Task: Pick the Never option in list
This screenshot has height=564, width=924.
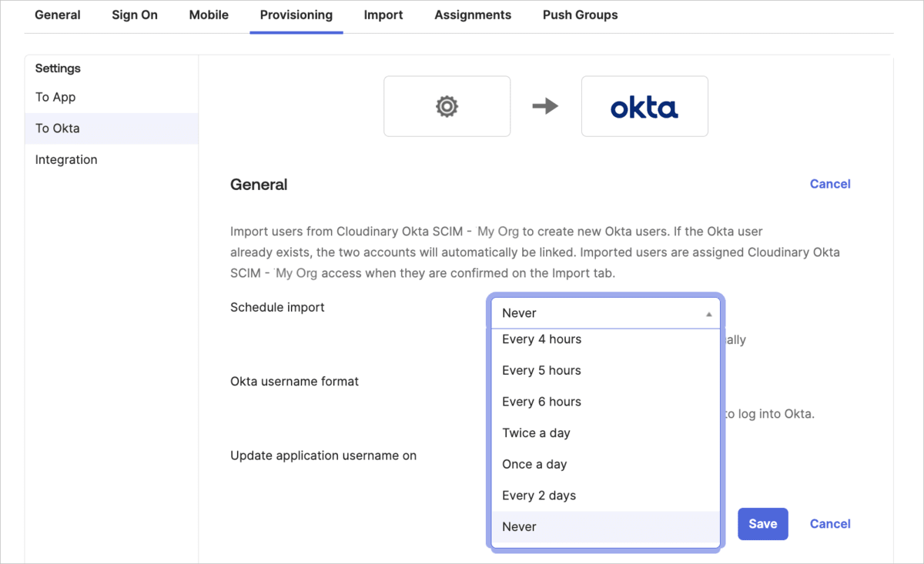Action: click(x=605, y=527)
